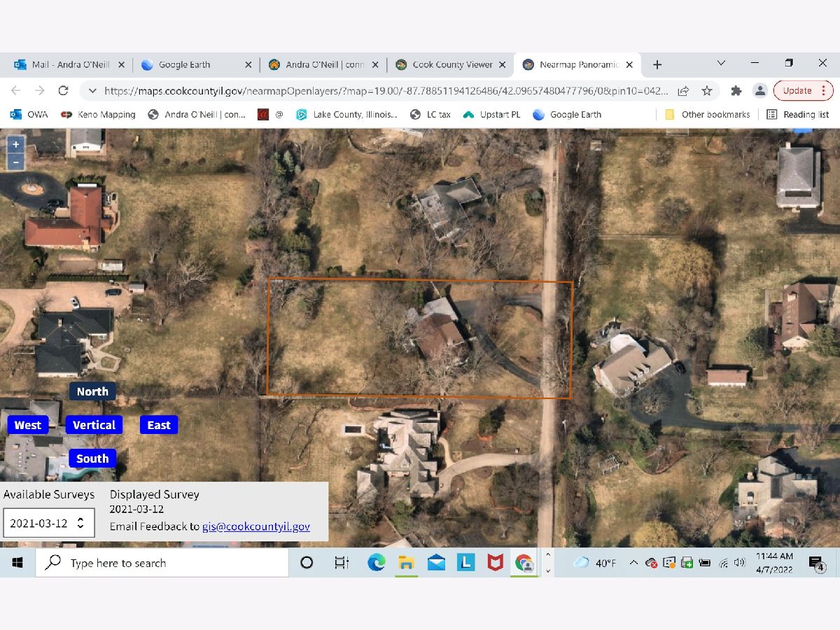This screenshot has width=840, height=630.
Task: Open File Explorer from taskbar
Action: tap(406, 563)
